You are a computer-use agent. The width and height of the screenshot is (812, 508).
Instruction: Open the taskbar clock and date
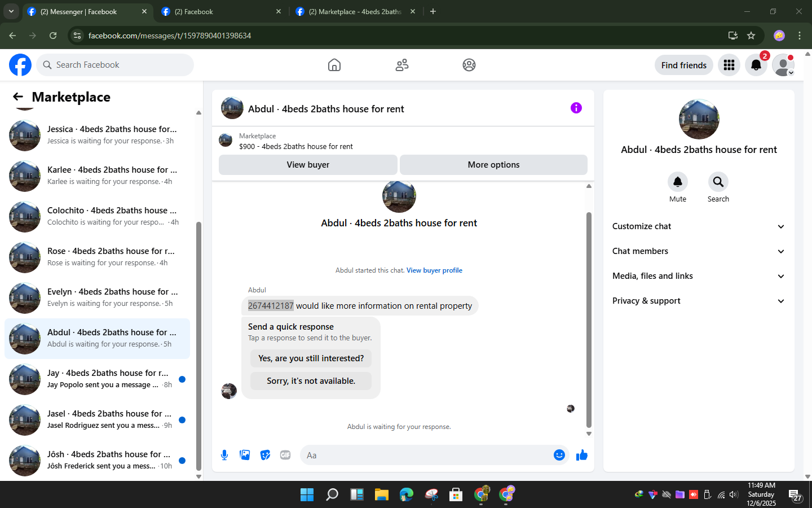pos(761,494)
